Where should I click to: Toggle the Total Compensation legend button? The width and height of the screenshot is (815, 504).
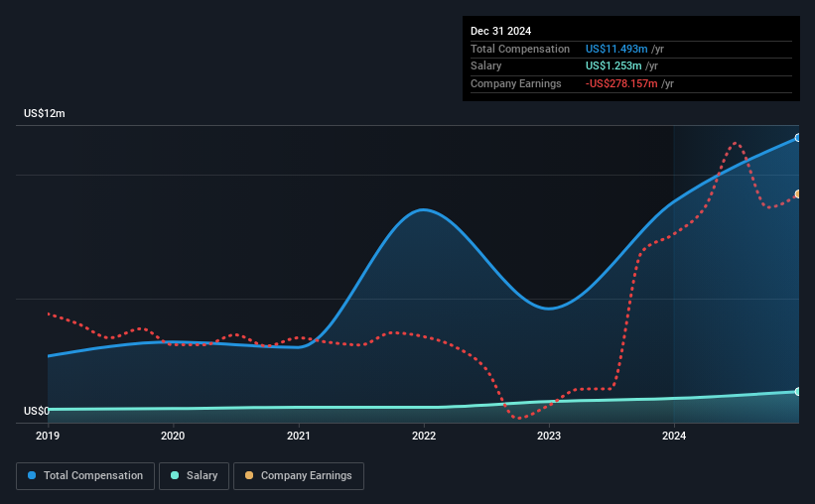pyautogui.click(x=85, y=476)
